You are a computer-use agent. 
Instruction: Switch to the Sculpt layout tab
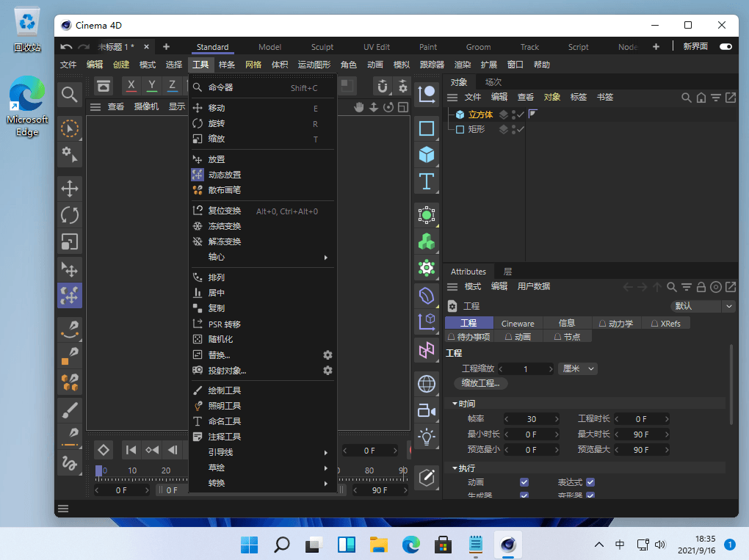(322, 47)
